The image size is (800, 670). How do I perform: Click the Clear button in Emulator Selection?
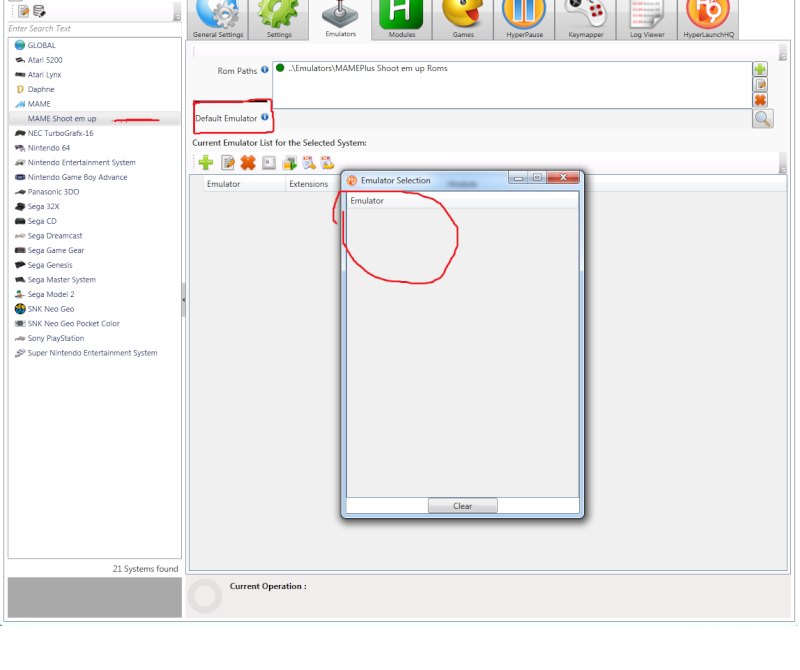pyautogui.click(x=463, y=506)
